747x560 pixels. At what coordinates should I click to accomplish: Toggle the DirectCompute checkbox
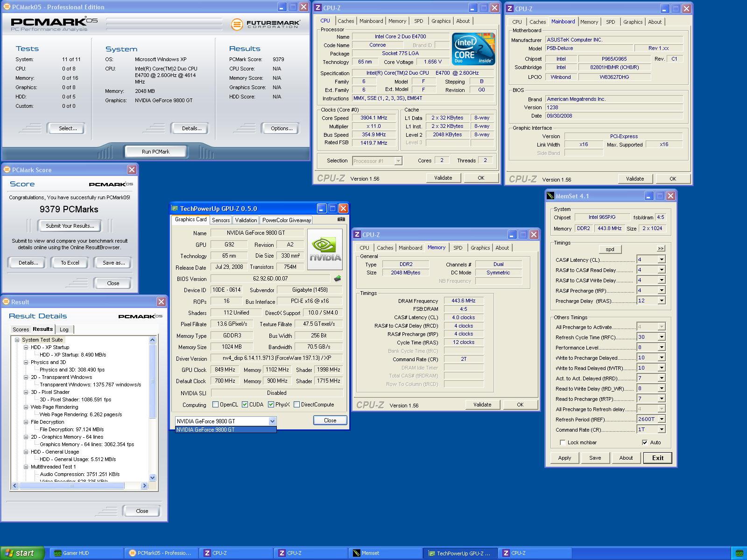click(296, 405)
